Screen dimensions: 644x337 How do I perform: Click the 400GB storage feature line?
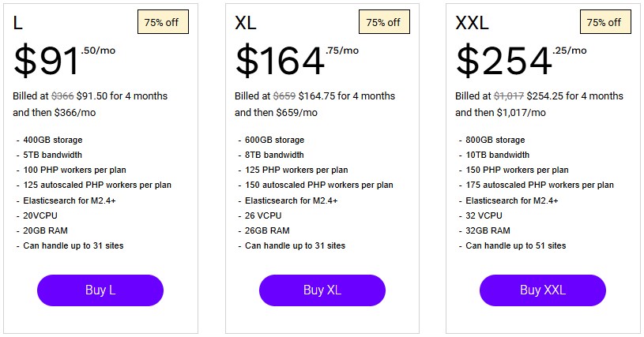(x=53, y=140)
